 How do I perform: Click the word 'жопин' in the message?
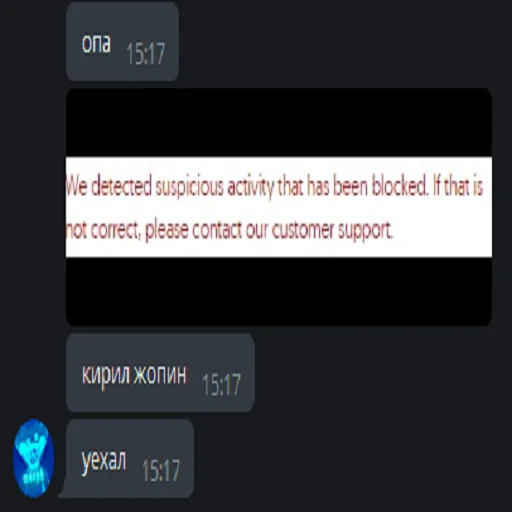click(x=160, y=374)
